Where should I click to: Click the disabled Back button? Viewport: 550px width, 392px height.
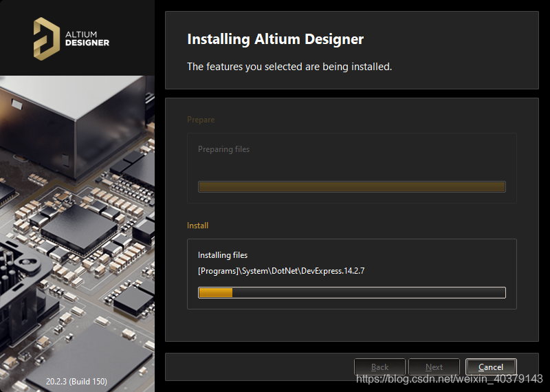coord(379,367)
